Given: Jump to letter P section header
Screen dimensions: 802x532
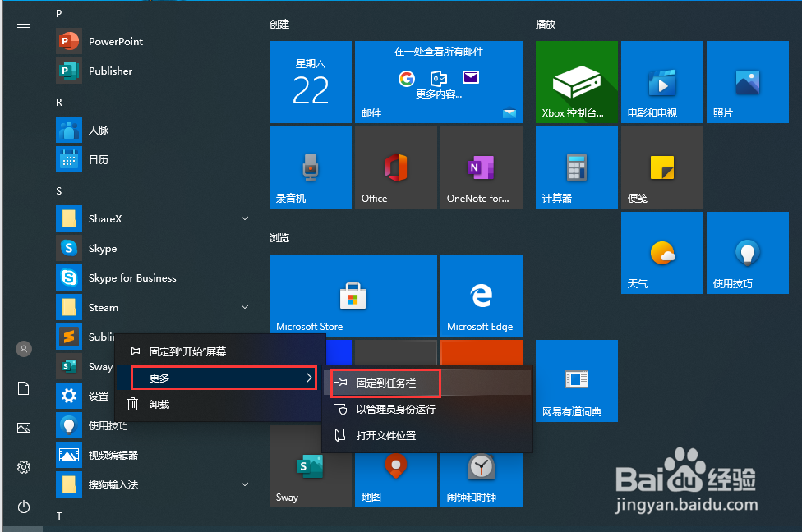Looking at the screenshot, I should coord(59,13).
